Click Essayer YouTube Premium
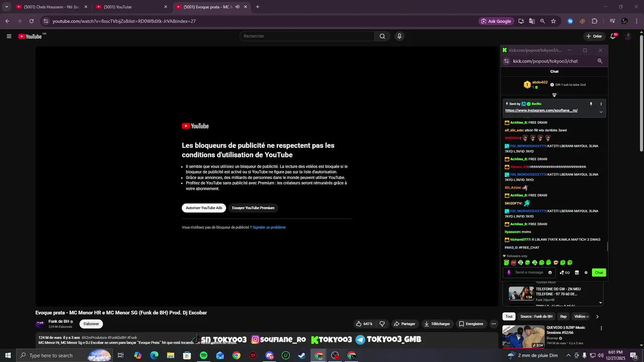The height and width of the screenshot is (362, 644). (253, 208)
